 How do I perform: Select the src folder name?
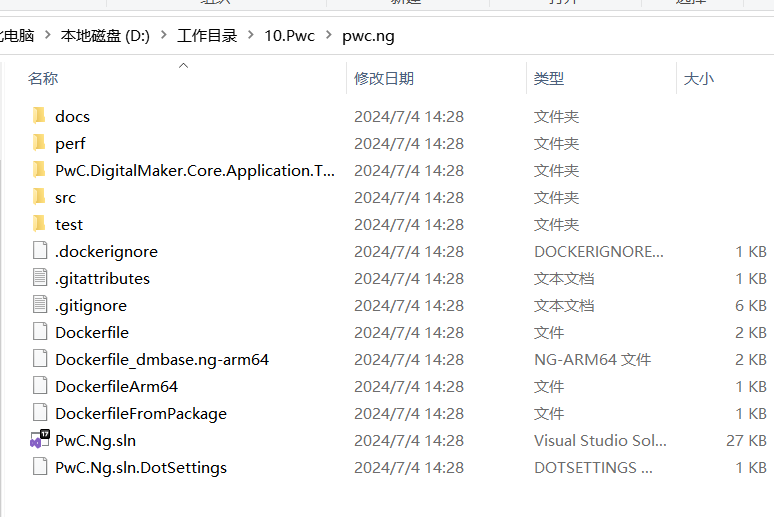tap(66, 198)
